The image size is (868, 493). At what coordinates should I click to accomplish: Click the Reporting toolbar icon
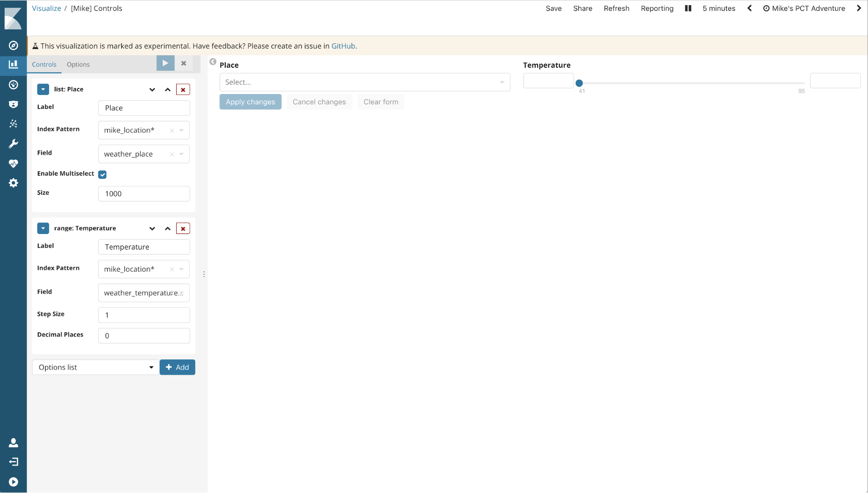pyautogui.click(x=657, y=8)
